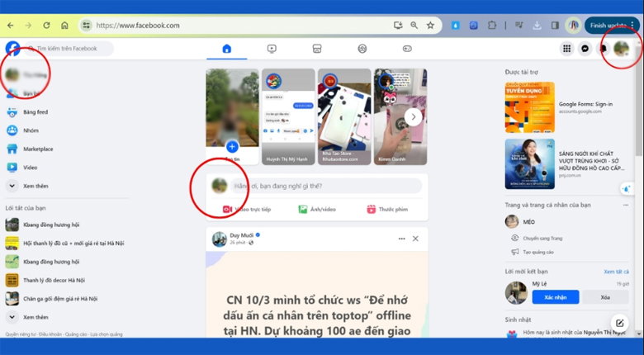Open the browser downloads icon
644x355 pixels.
(x=537, y=26)
